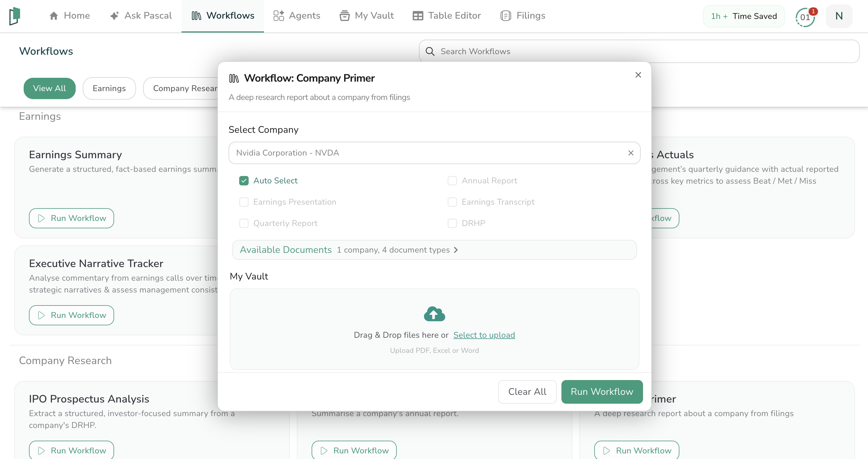This screenshot has height=459, width=868.
Task: Click the app logo icon
Action: (15, 16)
